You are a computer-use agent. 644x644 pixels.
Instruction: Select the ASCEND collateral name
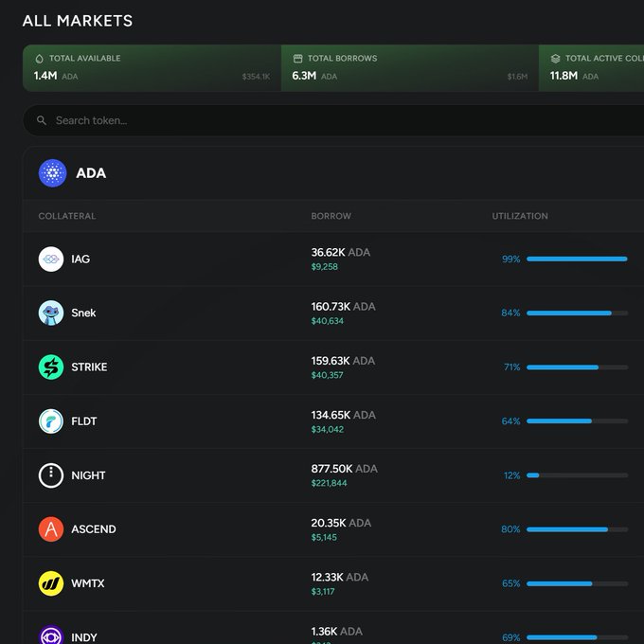[x=94, y=529]
